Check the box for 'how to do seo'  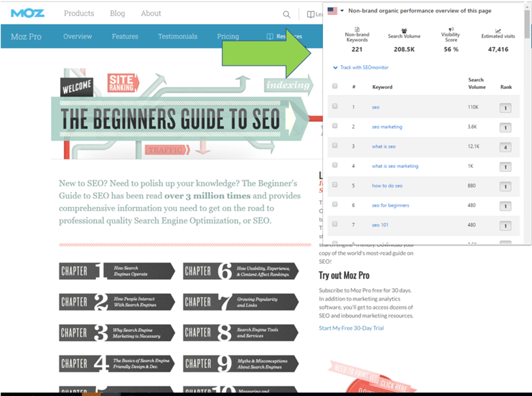(x=335, y=185)
